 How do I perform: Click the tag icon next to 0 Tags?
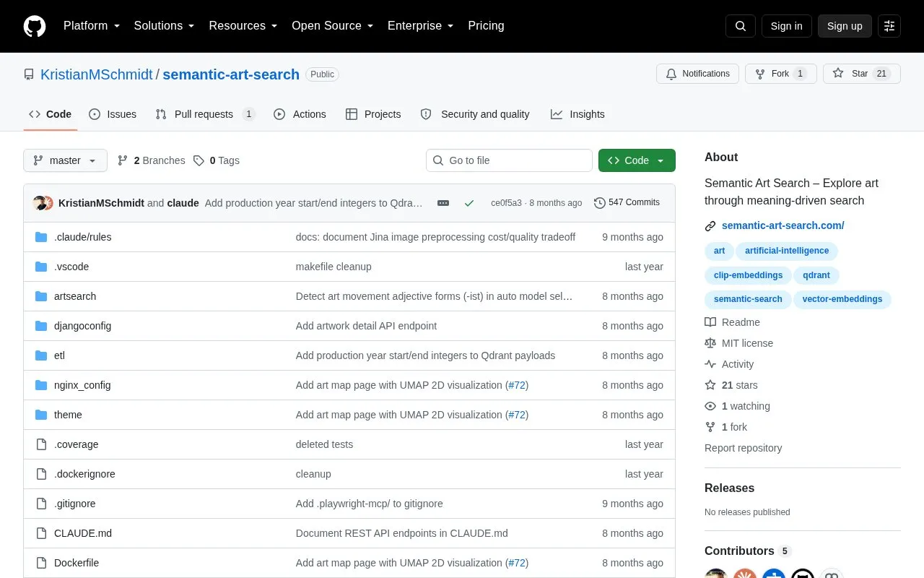pyautogui.click(x=199, y=160)
